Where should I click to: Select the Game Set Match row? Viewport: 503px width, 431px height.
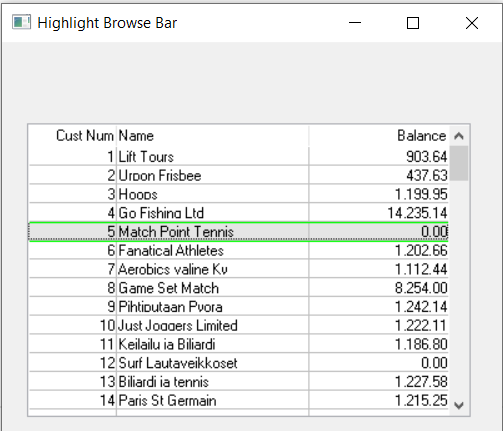pyautogui.click(x=239, y=288)
